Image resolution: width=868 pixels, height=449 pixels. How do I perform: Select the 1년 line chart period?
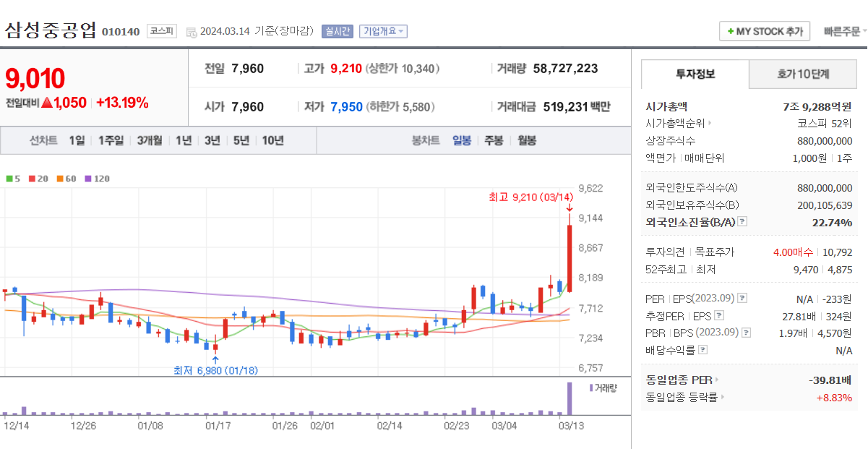tap(184, 140)
